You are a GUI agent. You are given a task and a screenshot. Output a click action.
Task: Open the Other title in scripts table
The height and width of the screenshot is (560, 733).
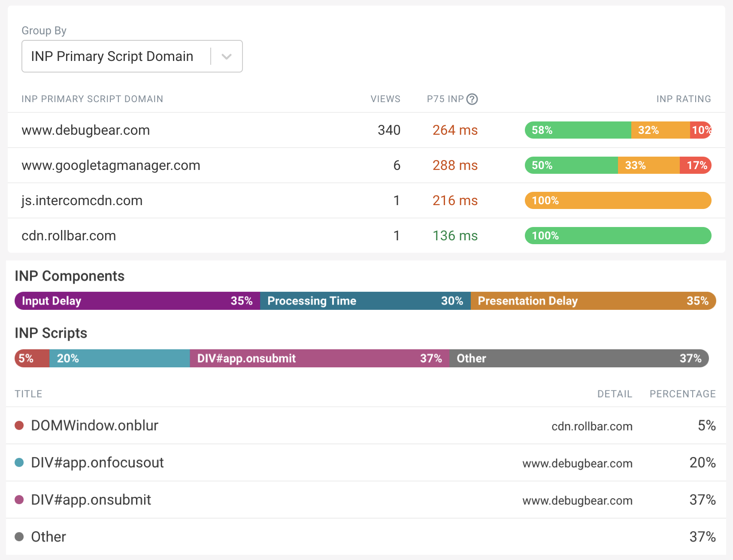pos(48,537)
